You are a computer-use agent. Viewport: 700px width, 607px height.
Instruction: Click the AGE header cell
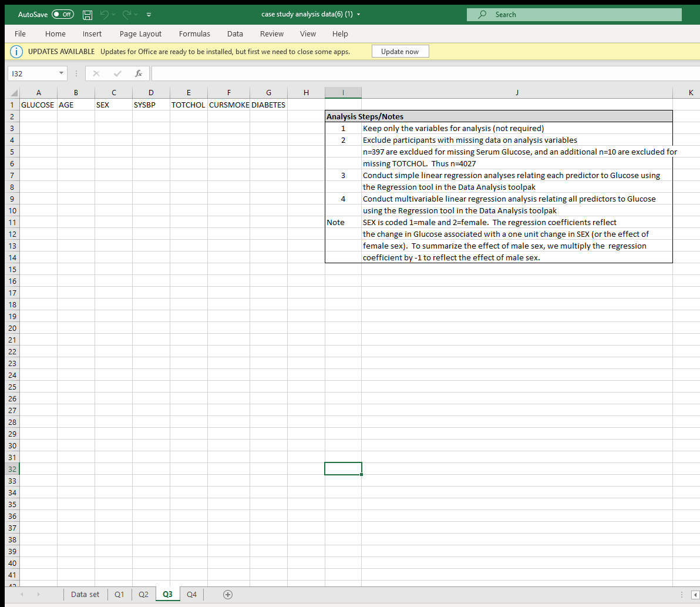pos(76,105)
